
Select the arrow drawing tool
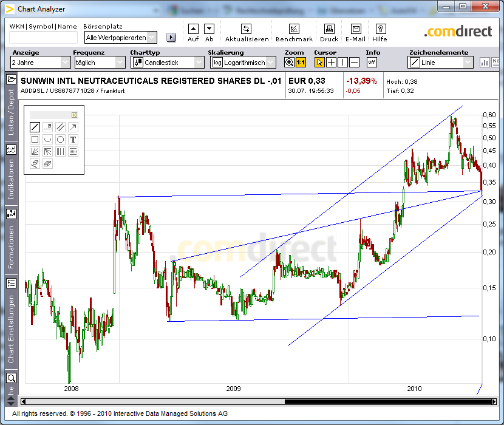[x=73, y=127]
